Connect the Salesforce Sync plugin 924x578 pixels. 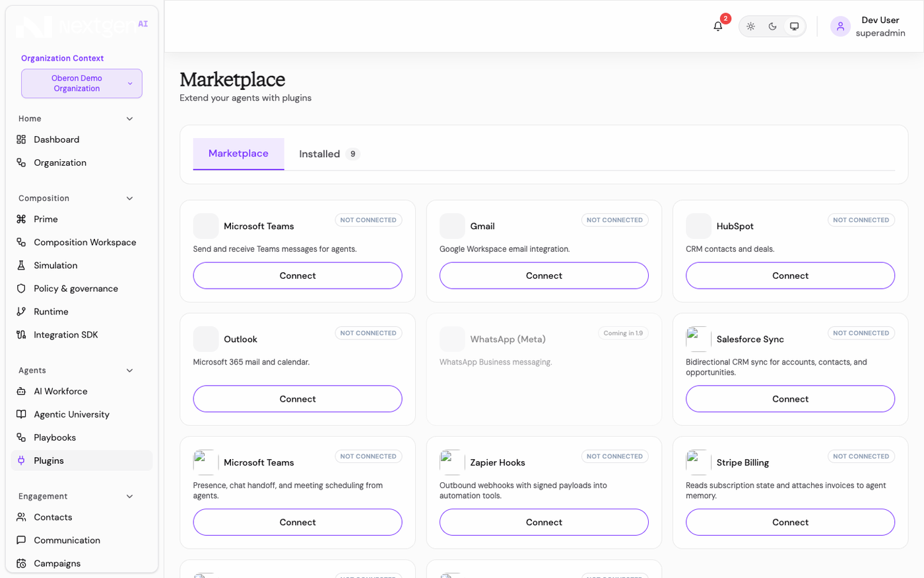pos(790,399)
